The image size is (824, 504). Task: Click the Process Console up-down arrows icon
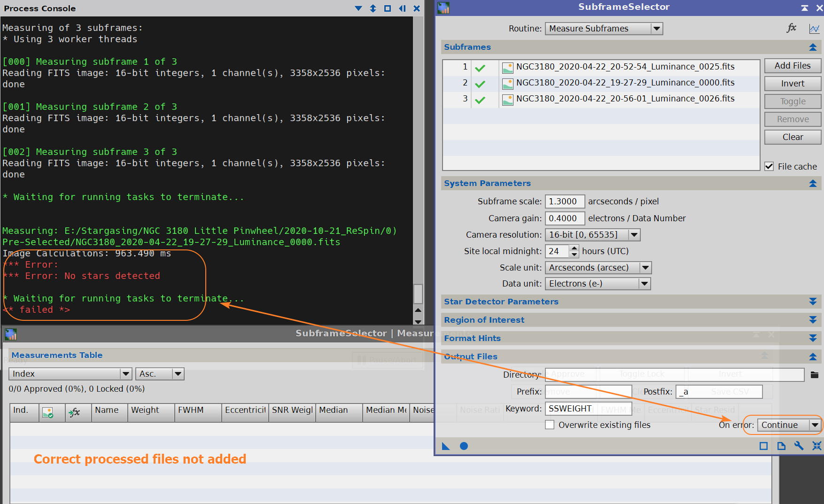point(373,8)
